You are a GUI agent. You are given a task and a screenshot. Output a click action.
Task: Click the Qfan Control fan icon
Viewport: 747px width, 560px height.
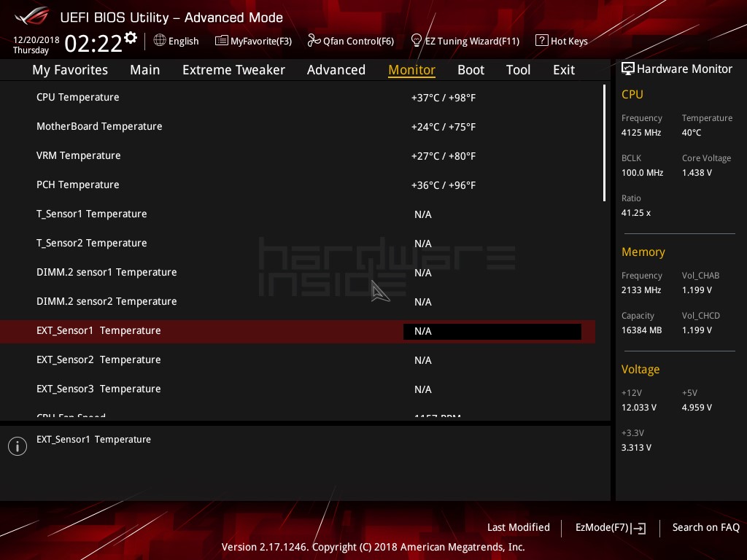(314, 41)
